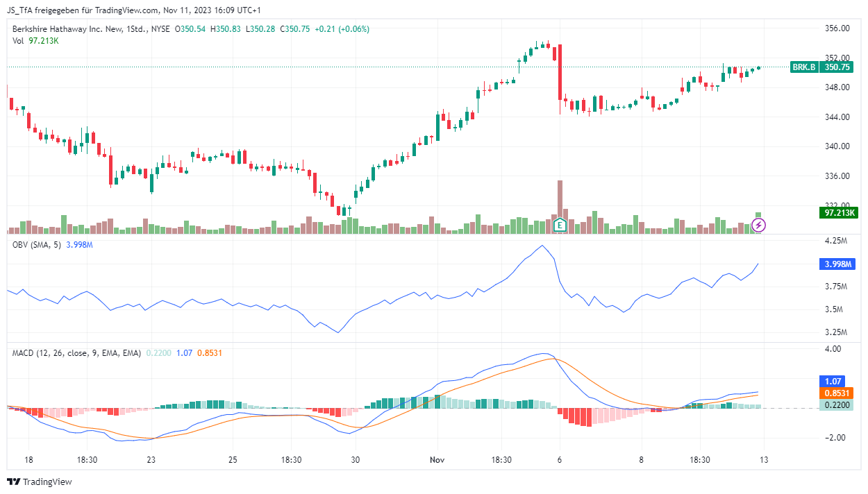
Task: Click the MACD (12, 26, close, 9, EMA, EMA) legend
Action: coord(76,353)
